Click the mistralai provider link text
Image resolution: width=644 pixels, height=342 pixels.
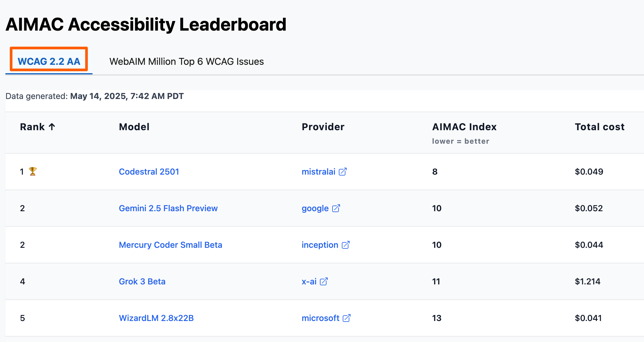(318, 172)
